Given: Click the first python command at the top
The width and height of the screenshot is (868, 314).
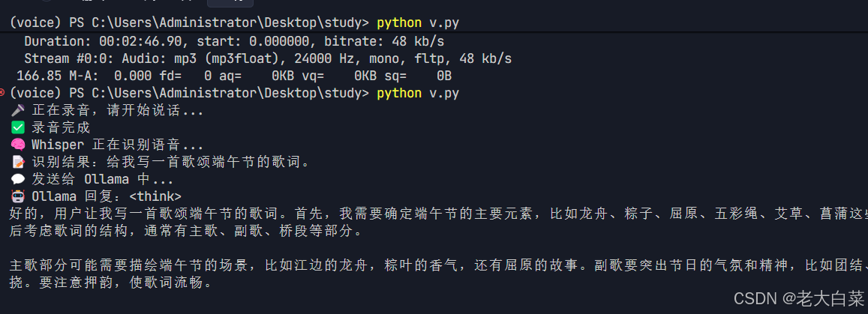Looking at the screenshot, I should [x=399, y=23].
